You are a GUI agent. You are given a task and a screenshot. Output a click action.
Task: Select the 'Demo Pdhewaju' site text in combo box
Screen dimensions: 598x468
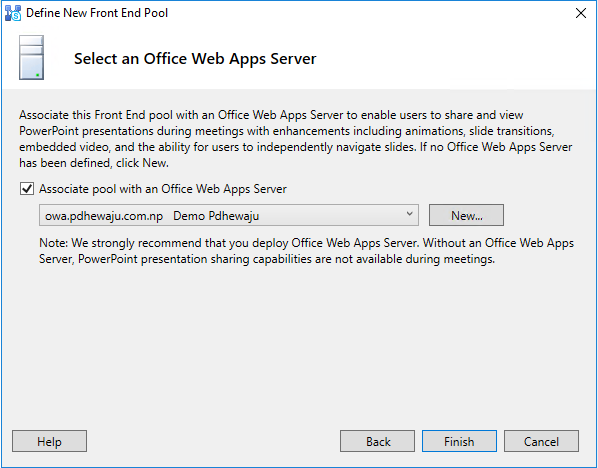[216, 216]
